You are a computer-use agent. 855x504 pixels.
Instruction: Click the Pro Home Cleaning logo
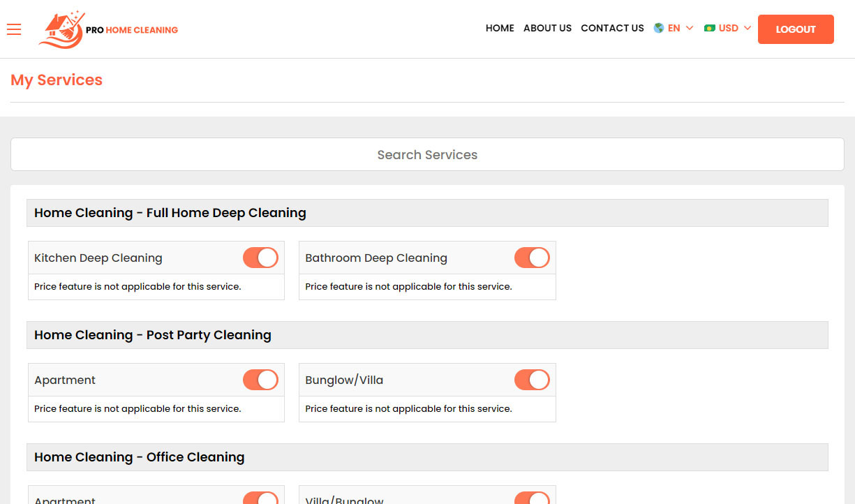108,29
